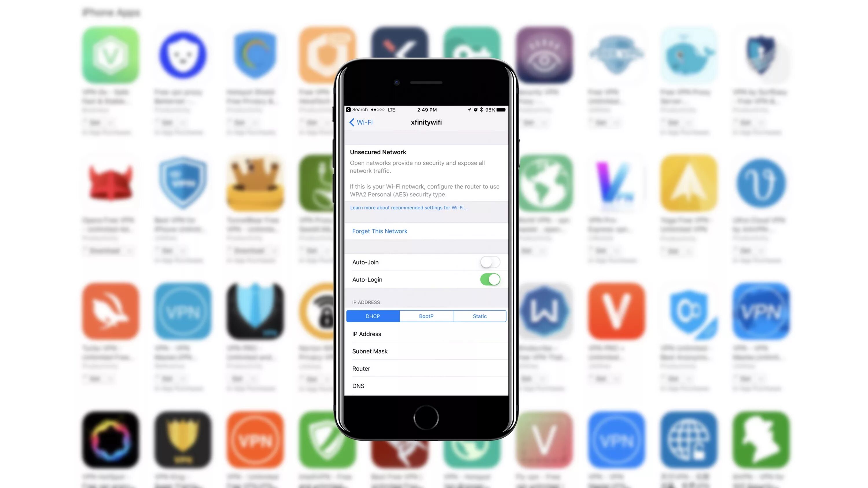Open Learn more about Wi-Fi settings
The width and height of the screenshot is (868, 488).
(408, 207)
